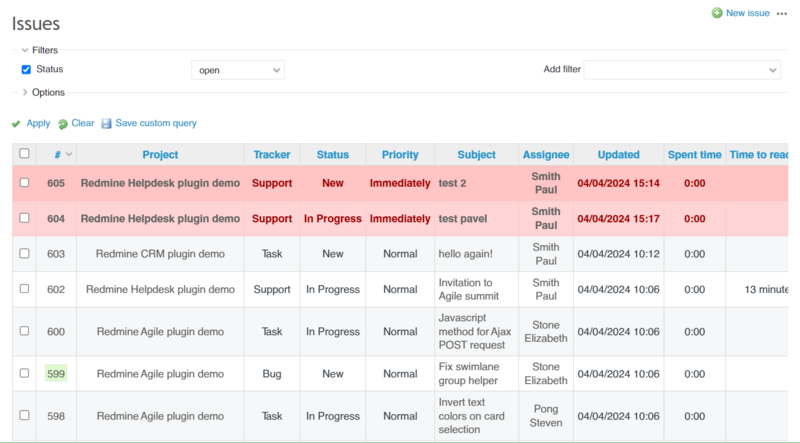
Task: Sort by the Updated column header
Action: point(618,155)
